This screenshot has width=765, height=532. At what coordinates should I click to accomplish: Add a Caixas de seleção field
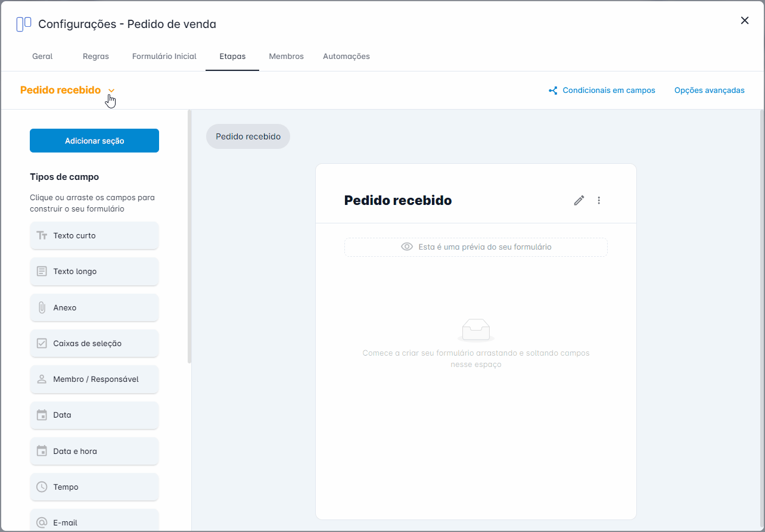[x=94, y=343]
